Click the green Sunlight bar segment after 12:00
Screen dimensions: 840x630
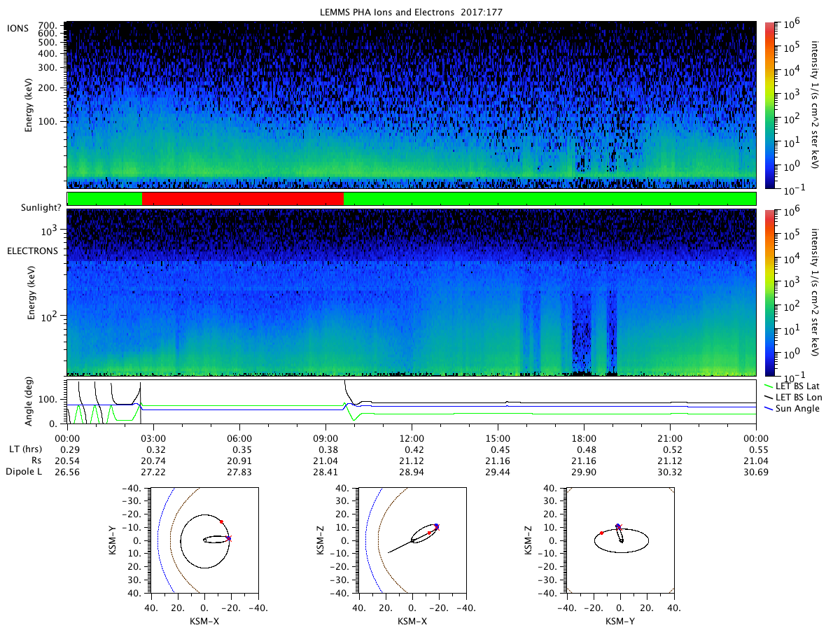549,199
